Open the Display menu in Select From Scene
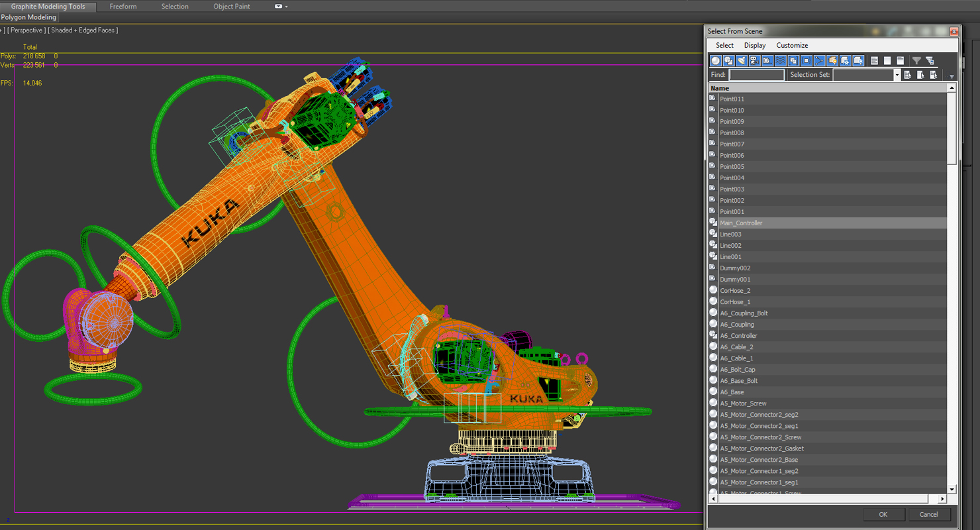980x530 pixels. click(755, 45)
